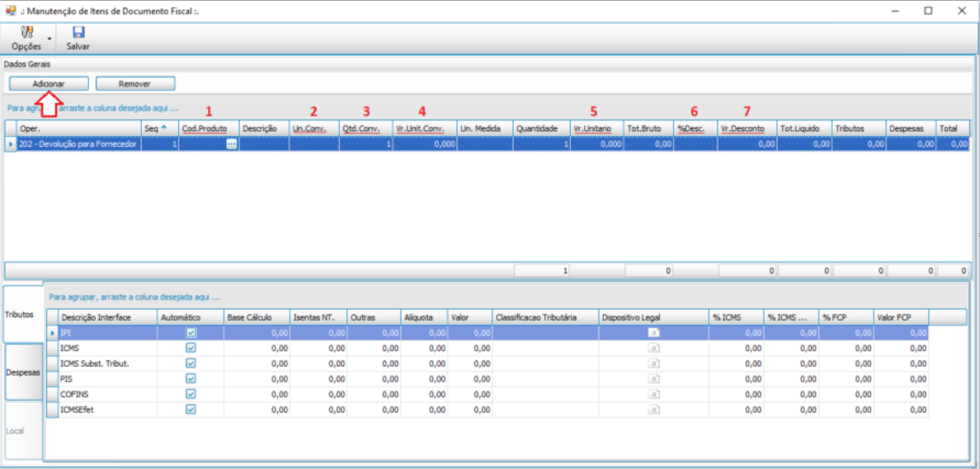Open Dispositivo Legal icon for PIS row

(x=654, y=378)
